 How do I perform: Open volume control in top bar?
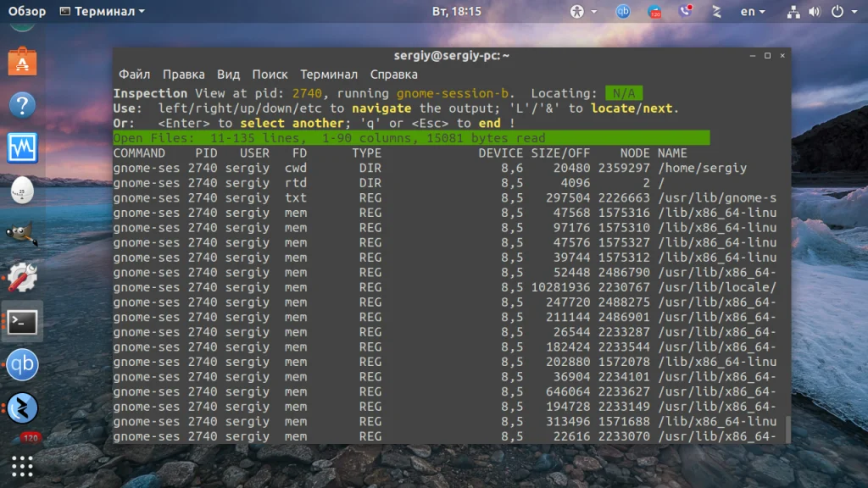815,12
